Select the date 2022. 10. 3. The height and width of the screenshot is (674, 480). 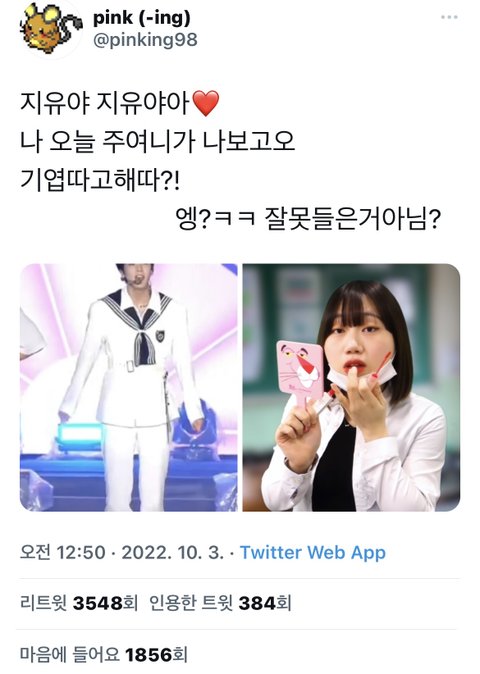coord(172,552)
